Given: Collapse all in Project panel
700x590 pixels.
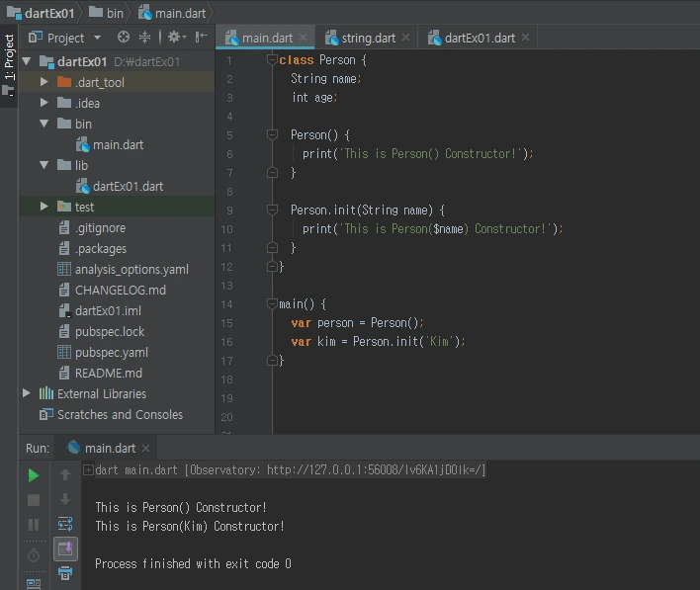Looking at the screenshot, I should tap(144, 37).
